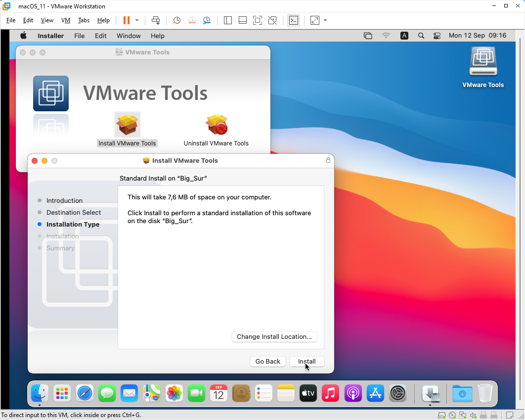Open Finder from the Dock

click(x=40, y=393)
